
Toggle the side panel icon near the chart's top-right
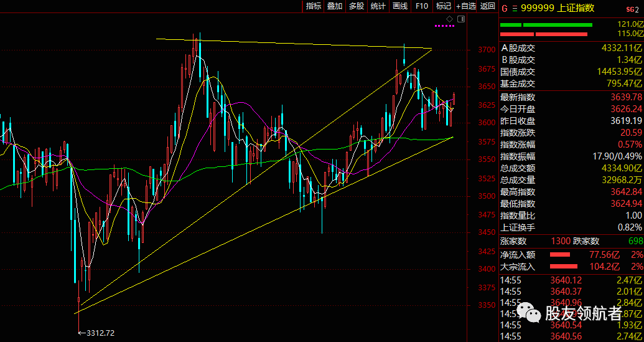tap(461, 19)
